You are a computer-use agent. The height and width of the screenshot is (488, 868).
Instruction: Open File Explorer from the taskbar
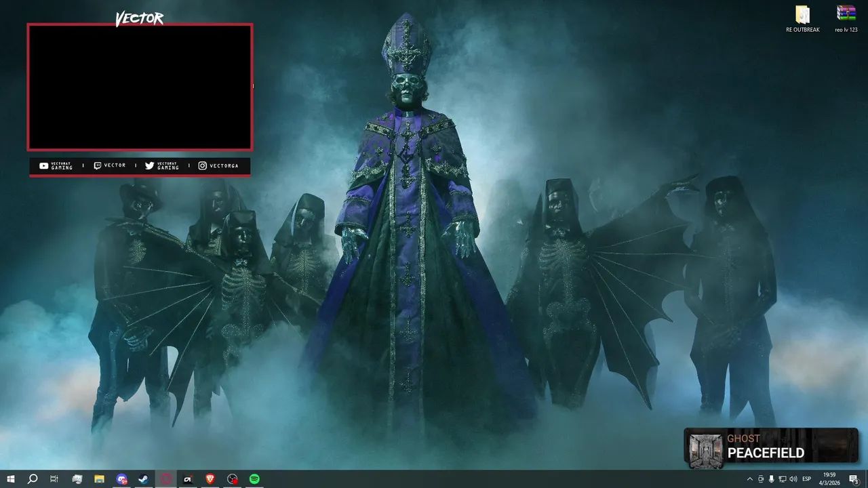point(99,479)
